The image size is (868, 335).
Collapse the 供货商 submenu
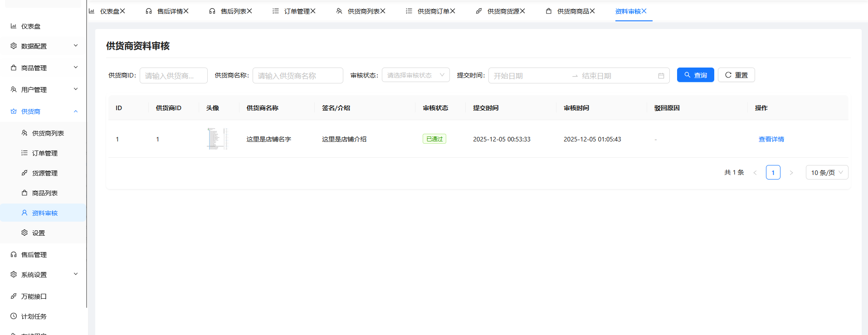[75, 112]
